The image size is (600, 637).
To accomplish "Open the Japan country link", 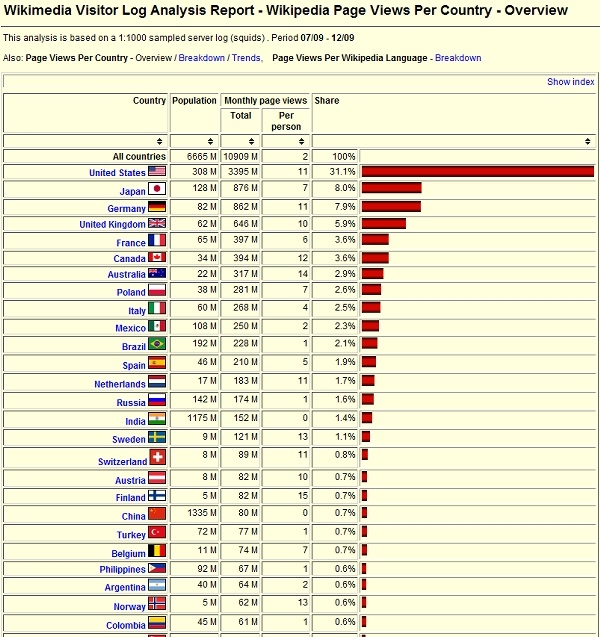I will (x=132, y=191).
